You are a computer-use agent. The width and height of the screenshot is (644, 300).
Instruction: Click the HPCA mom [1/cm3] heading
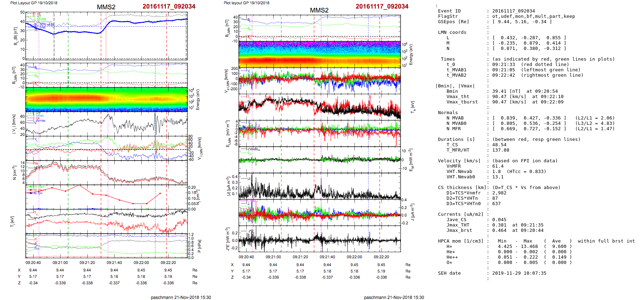(461, 241)
